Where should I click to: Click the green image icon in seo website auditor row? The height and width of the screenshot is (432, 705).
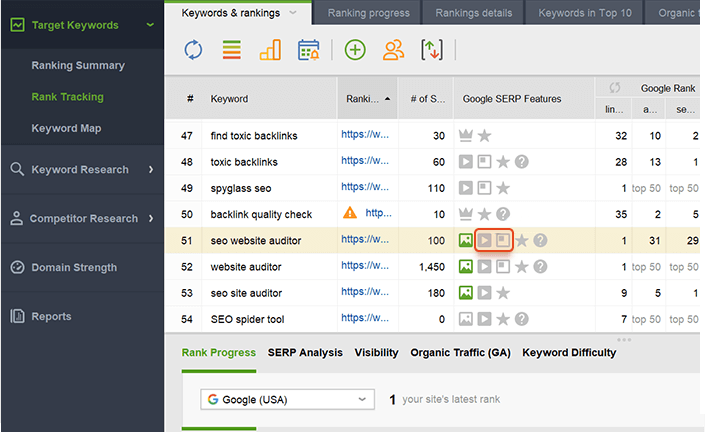tap(466, 240)
